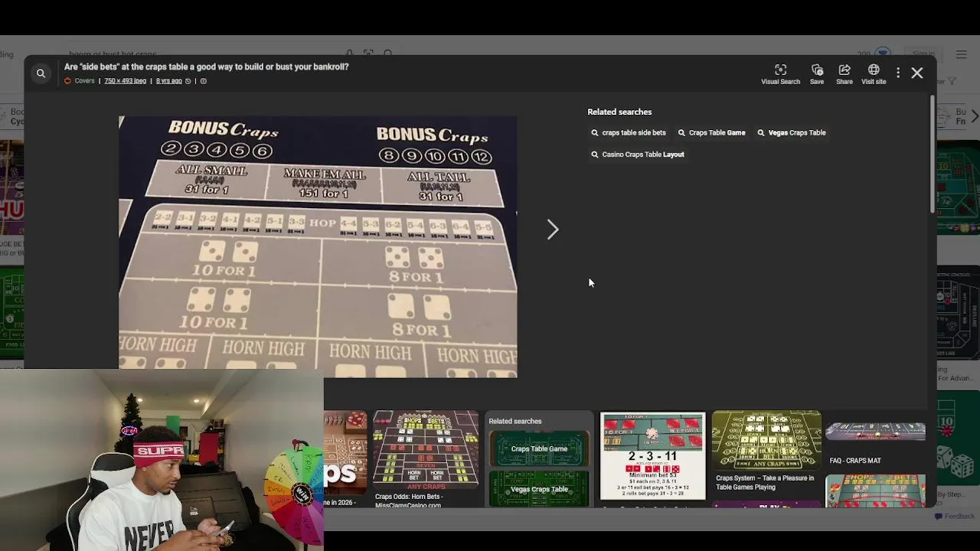The image size is (980, 551).
Task: Click the image info circle icon
Action: click(x=203, y=81)
